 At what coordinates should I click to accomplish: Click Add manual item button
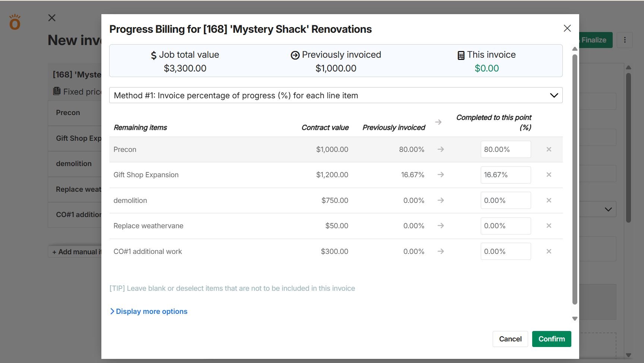click(75, 252)
